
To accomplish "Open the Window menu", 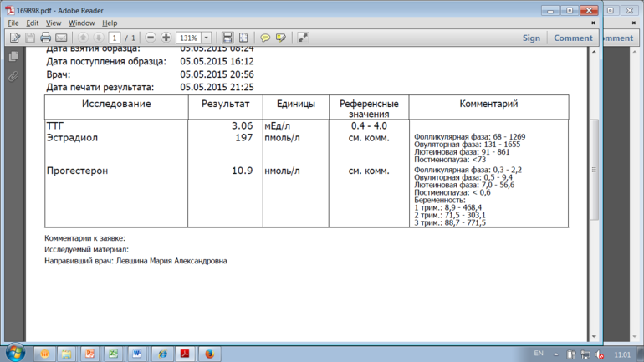I will pos(81,23).
